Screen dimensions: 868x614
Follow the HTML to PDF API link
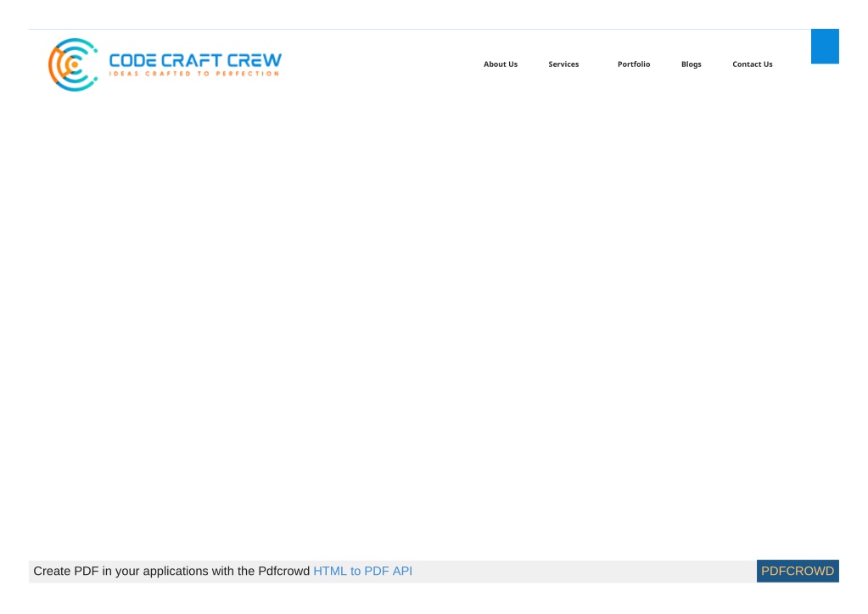point(362,571)
